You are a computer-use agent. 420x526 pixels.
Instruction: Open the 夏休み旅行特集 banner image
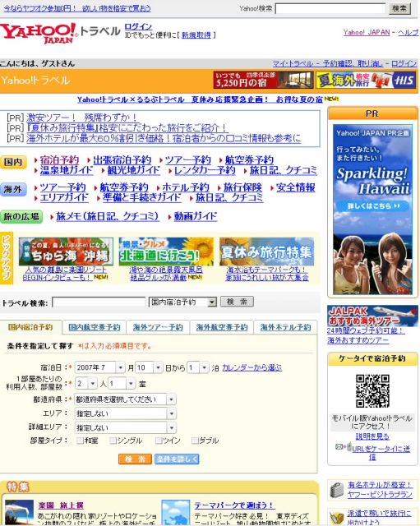(x=266, y=251)
